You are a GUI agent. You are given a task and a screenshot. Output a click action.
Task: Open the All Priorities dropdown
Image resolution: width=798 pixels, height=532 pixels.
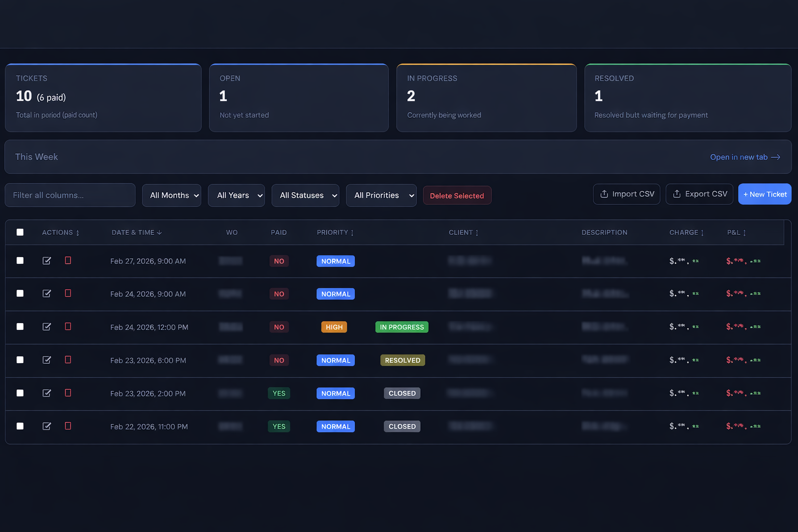point(381,195)
